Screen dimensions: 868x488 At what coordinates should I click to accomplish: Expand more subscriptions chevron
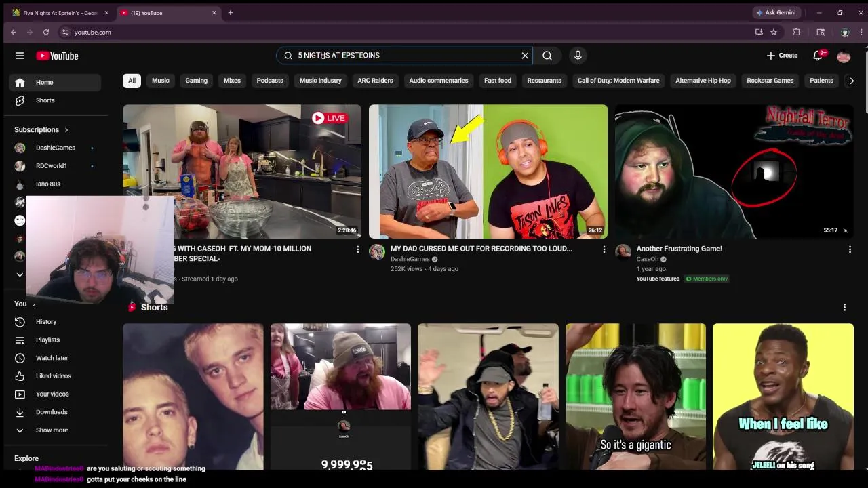click(20, 274)
